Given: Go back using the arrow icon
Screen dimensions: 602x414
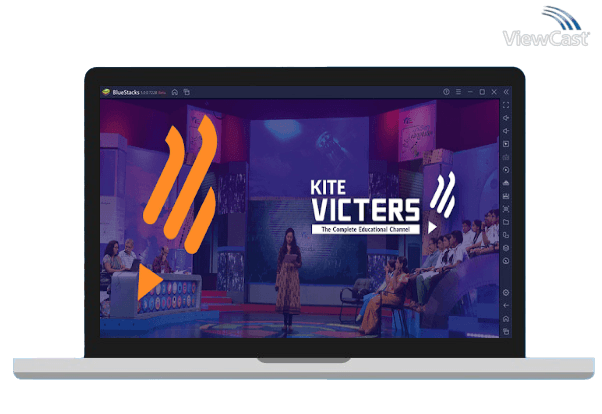Looking at the screenshot, I should (x=506, y=306).
